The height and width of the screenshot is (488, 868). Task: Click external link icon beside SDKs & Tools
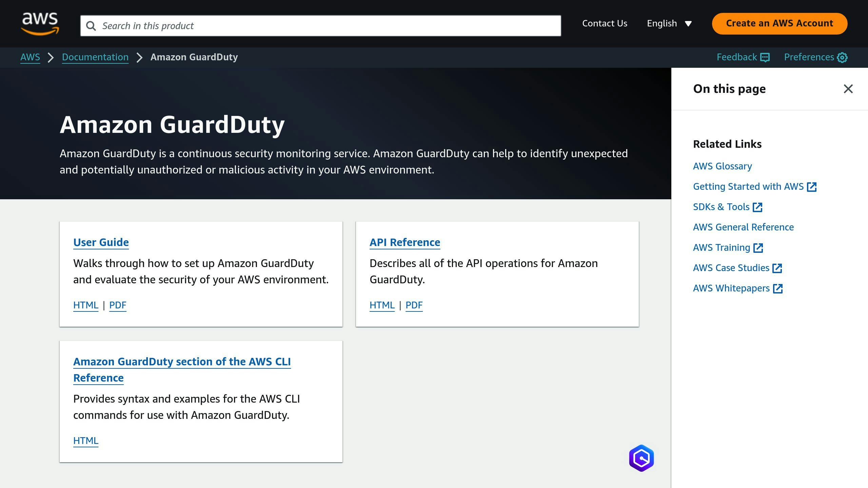757,207
